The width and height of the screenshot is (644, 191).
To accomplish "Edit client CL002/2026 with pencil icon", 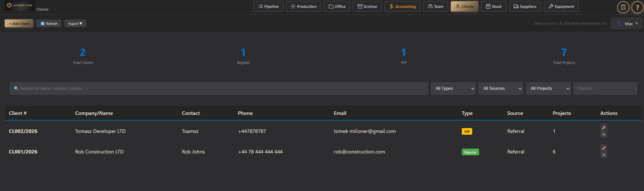I will (604, 128).
